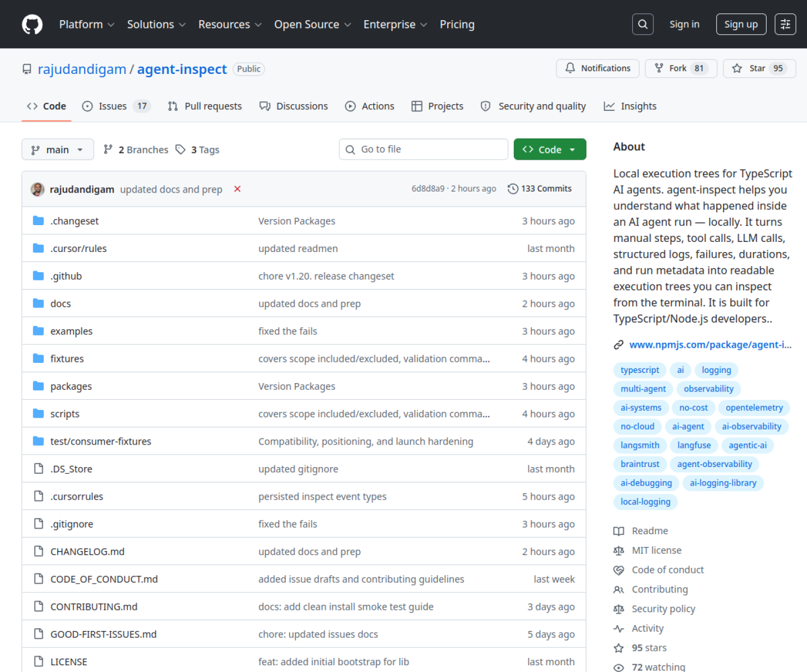This screenshot has width=807, height=672.
Task: Expand the Resources menu
Action: pos(230,25)
